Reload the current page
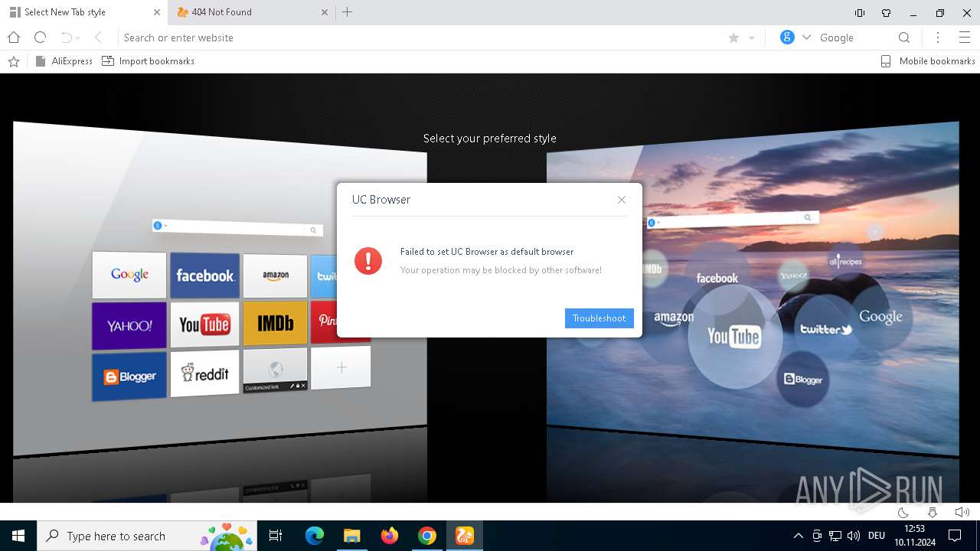Screen dimensions: 980x551 tap(41, 37)
